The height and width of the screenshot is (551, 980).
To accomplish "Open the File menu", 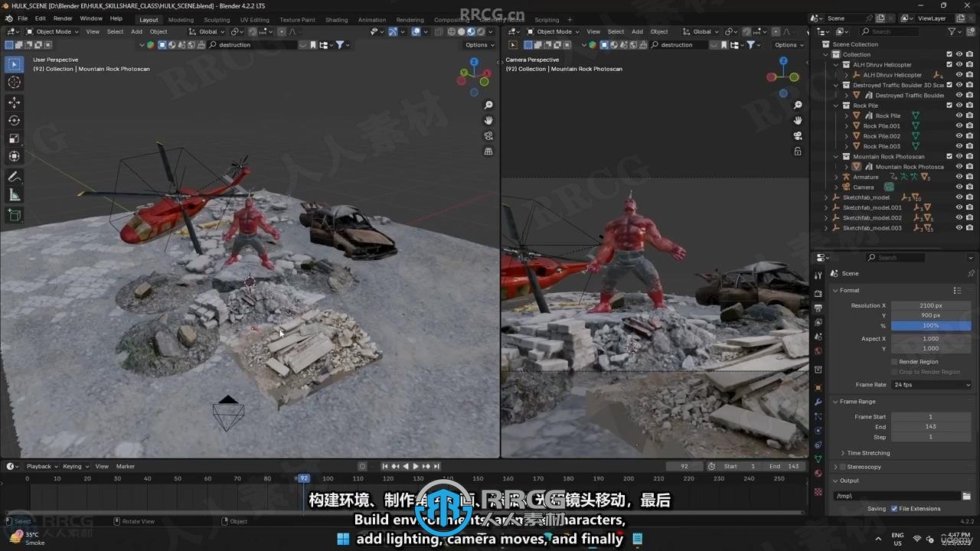I will [x=23, y=18].
